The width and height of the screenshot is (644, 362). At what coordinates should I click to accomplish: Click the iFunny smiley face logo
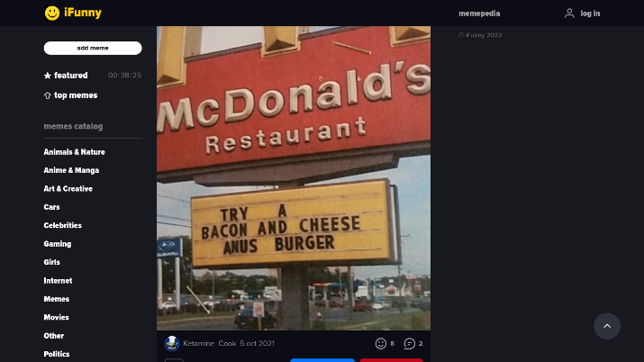point(52,14)
